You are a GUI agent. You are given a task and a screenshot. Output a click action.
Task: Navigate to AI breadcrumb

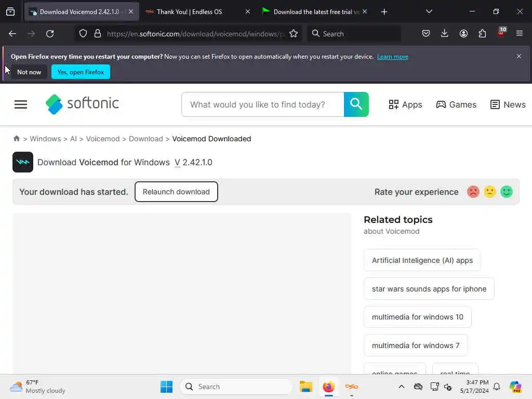(x=73, y=139)
